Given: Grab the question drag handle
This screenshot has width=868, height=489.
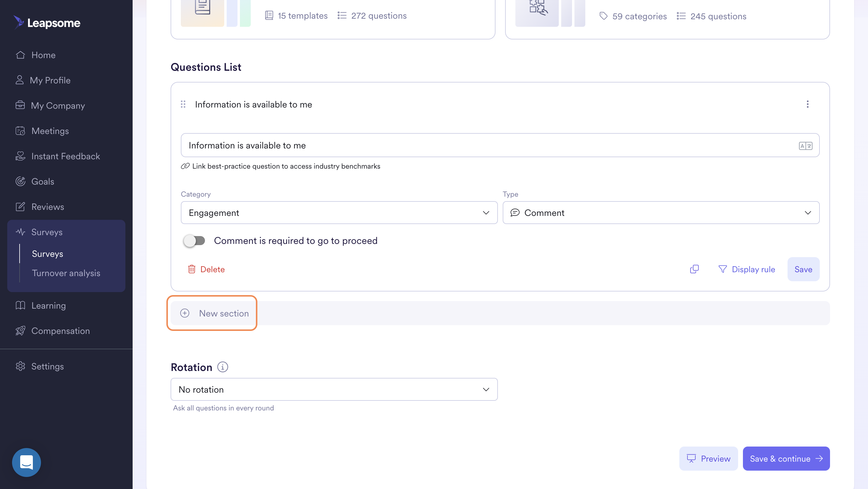Looking at the screenshot, I should [183, 104].
